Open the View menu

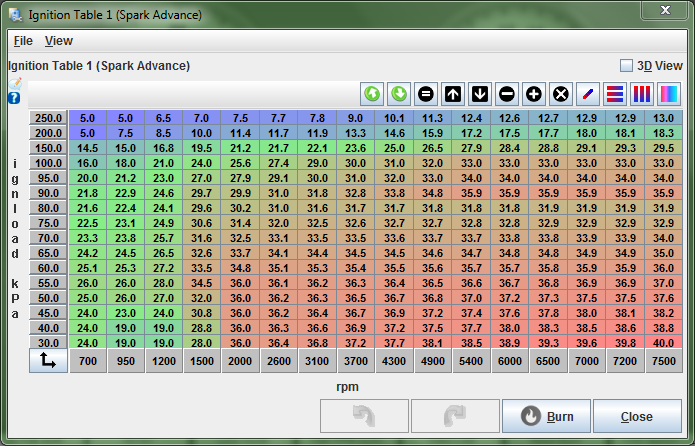(x=58, y=41)
